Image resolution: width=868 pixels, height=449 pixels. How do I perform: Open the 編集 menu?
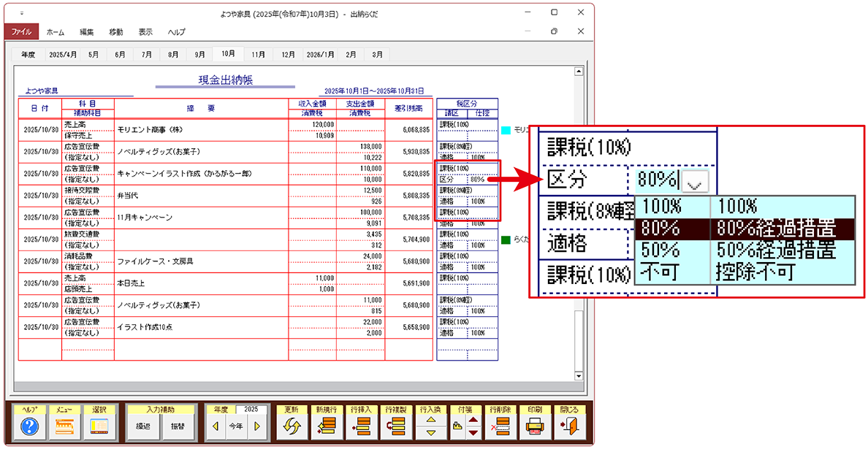(87, 32)
